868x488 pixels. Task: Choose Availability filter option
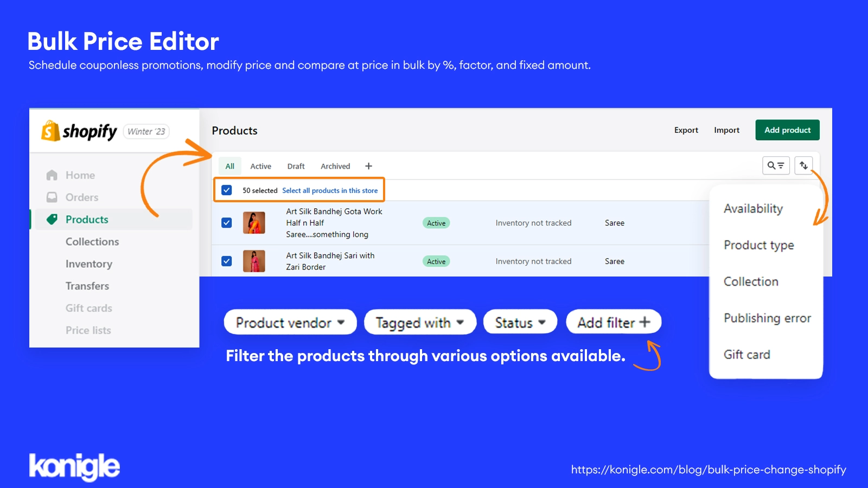pos(753,209)
